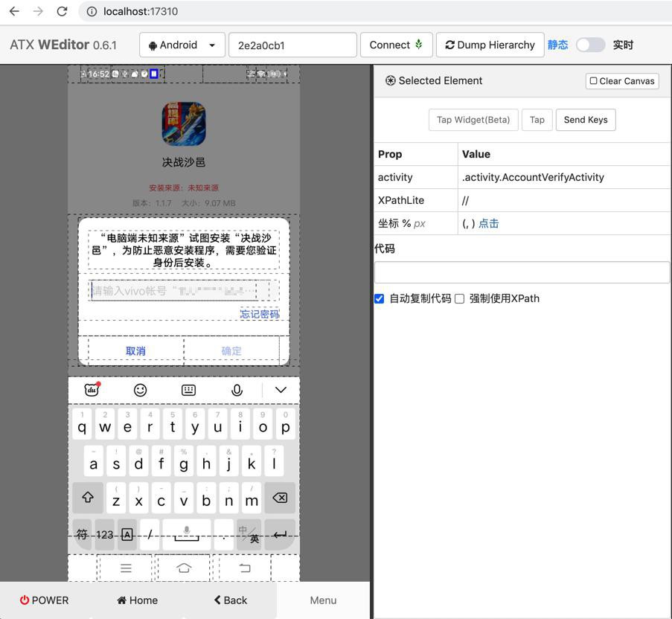Click the 16:52 status bar time
The height and width of the screenshot is (619, 672).
98,74
